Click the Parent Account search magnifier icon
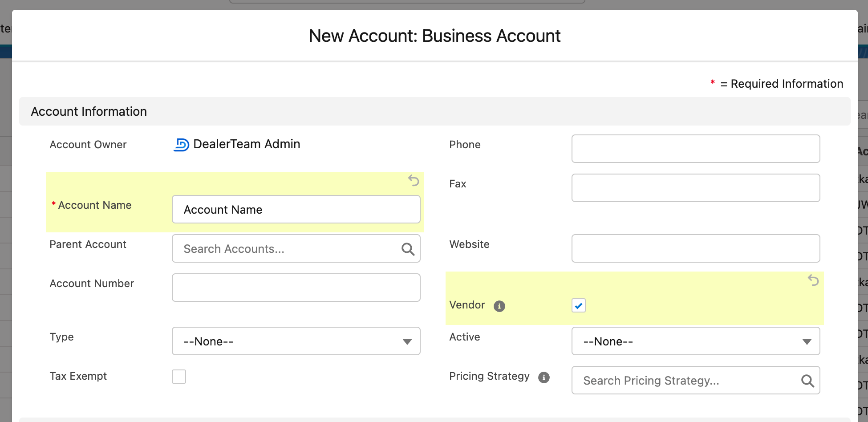 coord(407,249)
